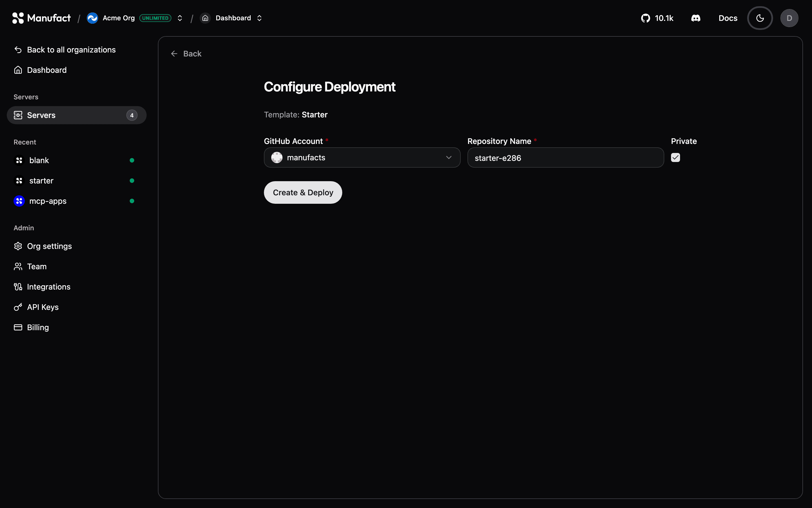Click the Back arrow button
Screen dimensions: 812x508
click(186, 54)
